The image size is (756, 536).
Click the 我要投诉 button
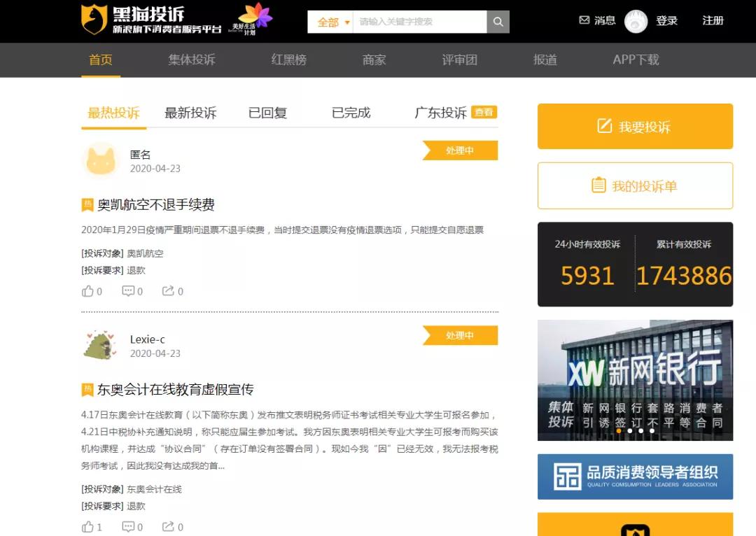pyautogui.click(x=635, y=126)
